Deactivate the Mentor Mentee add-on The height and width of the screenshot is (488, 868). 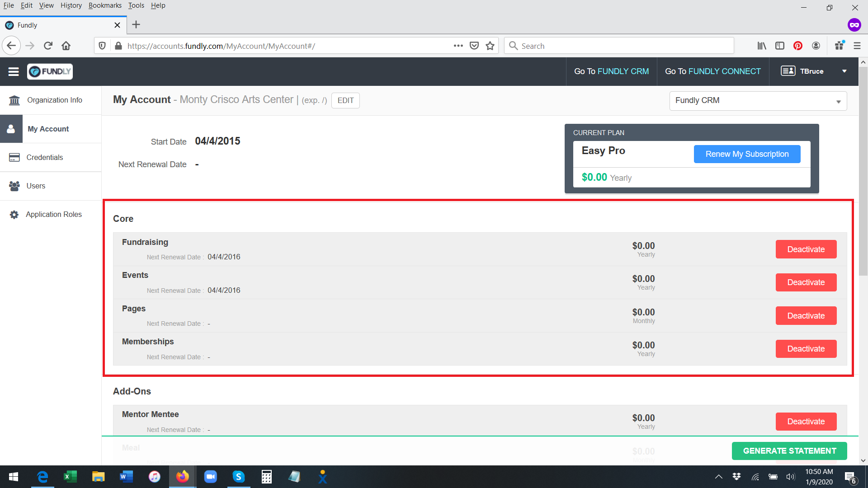[806, 422]
